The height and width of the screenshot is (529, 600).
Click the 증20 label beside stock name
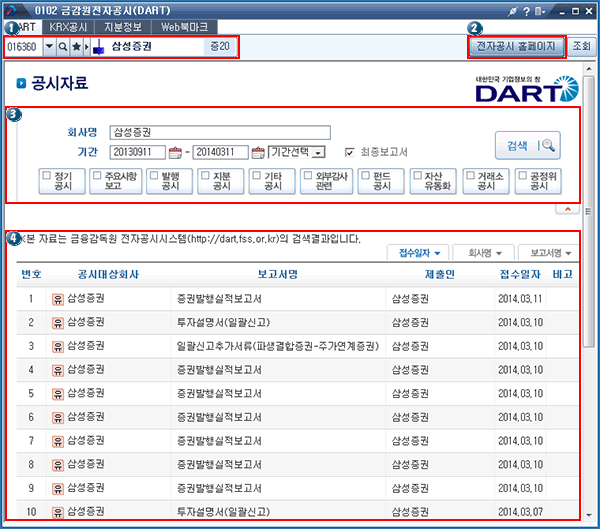click(220, 47)
